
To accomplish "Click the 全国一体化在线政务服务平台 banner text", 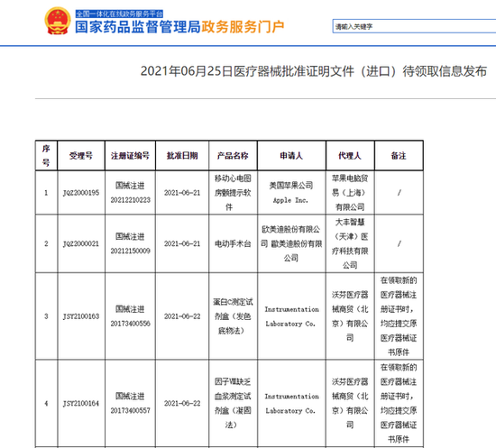I will coord(119,14).
